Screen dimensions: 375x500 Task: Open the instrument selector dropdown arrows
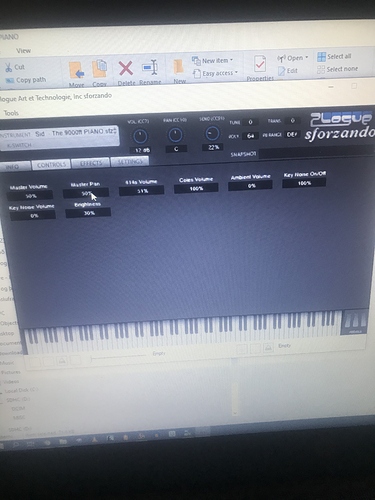[115, 131]
